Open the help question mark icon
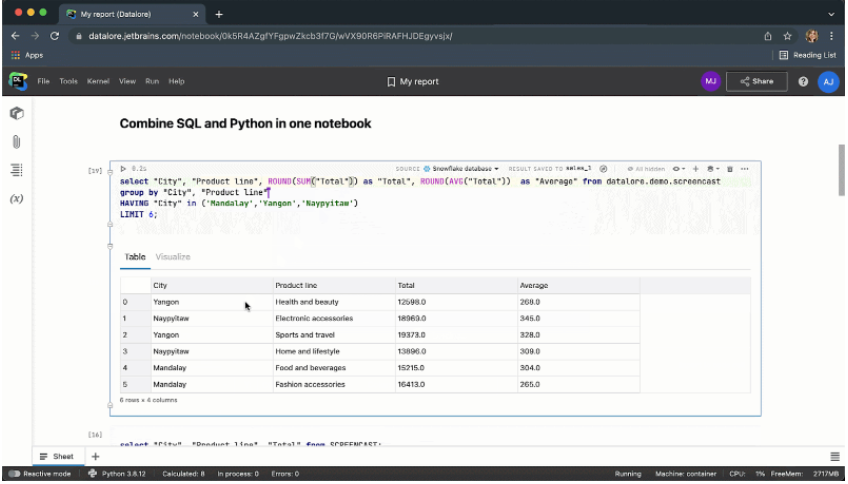 [803, 81]
